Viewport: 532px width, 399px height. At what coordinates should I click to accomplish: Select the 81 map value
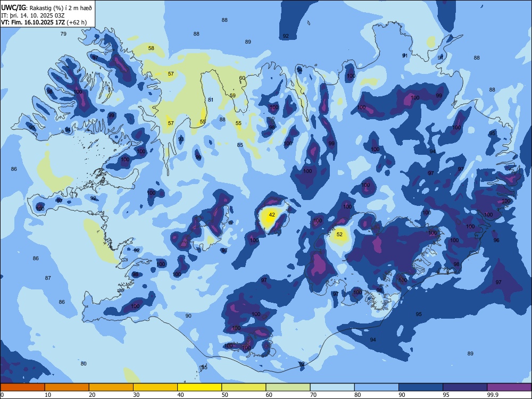[211, 100]
